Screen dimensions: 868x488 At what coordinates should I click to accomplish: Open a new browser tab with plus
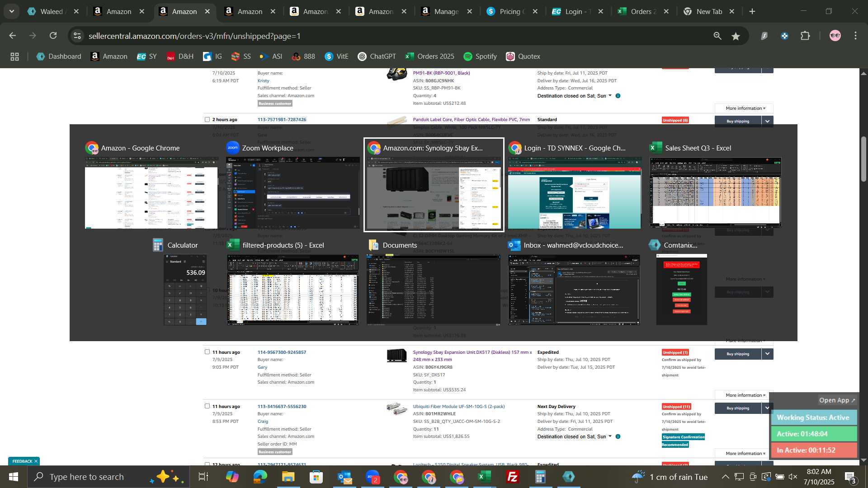tap(752, 11)
